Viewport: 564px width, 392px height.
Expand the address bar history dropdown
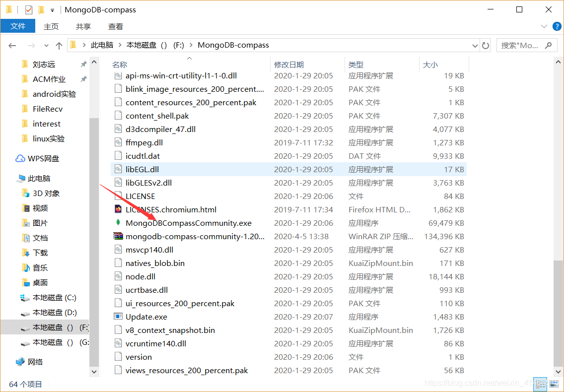(x=475, y=45)
